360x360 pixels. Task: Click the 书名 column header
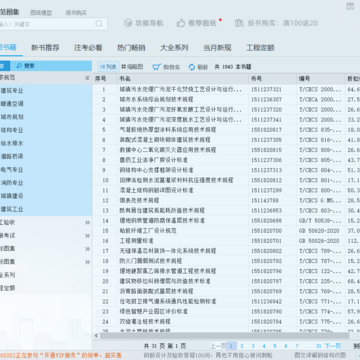point(183,79)
